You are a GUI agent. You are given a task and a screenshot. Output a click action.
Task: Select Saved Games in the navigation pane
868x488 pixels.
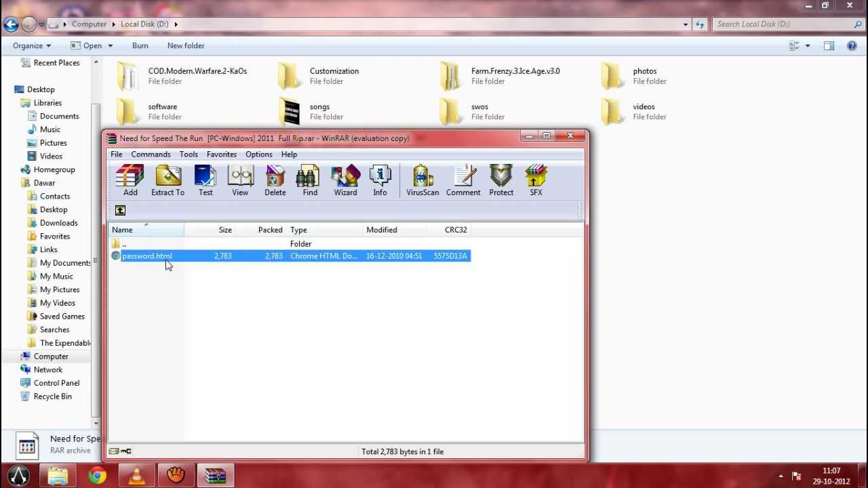56,317
